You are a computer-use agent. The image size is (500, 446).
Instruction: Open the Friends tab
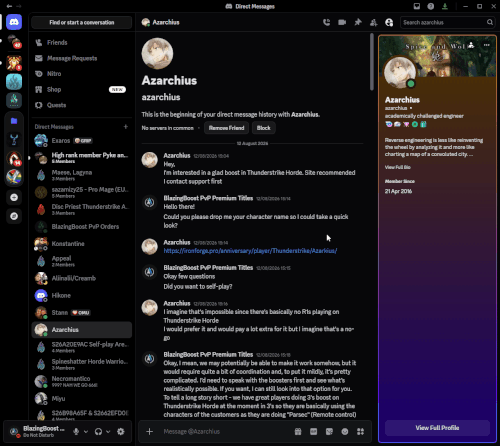pyautogui.click(x=82, y=42)
